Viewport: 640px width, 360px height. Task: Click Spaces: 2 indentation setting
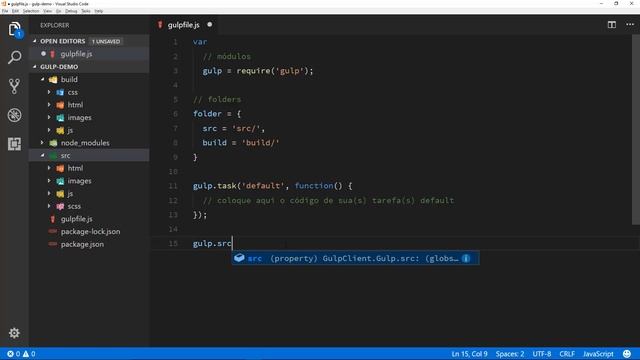[510, 354]
